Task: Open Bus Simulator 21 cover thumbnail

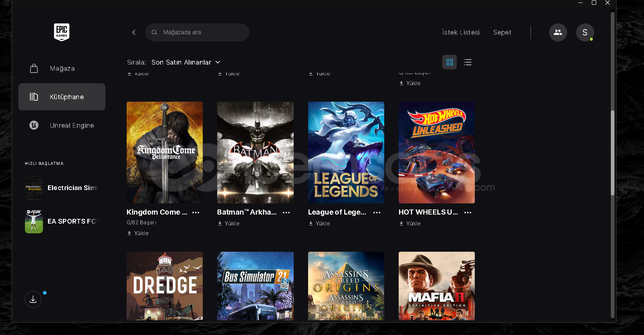Action: click(255, 286)
